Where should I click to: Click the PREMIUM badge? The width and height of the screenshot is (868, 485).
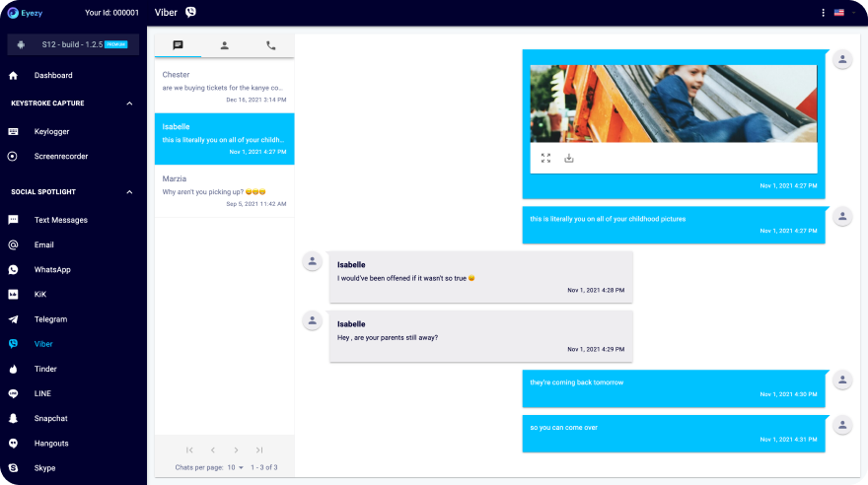[116, 44]
